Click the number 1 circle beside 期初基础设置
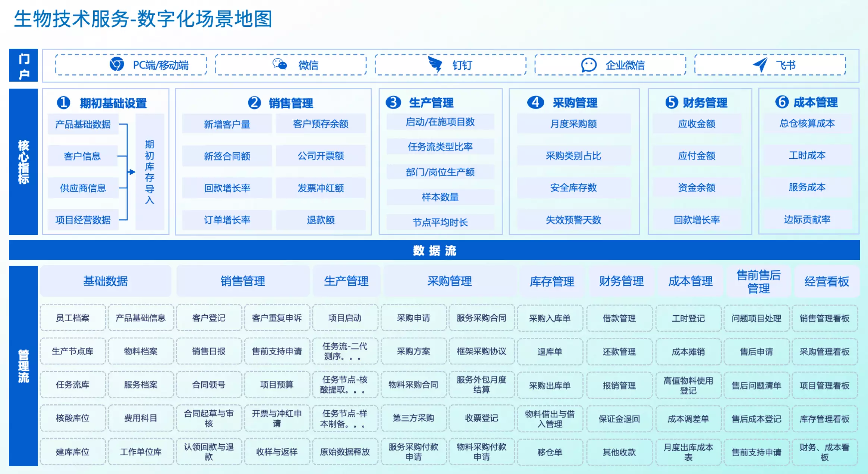This screenshot has width=868, height=474. (x=63, y=102)
